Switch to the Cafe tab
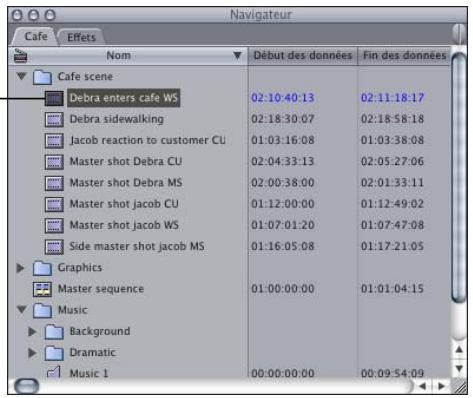 (x=35, y=36)
